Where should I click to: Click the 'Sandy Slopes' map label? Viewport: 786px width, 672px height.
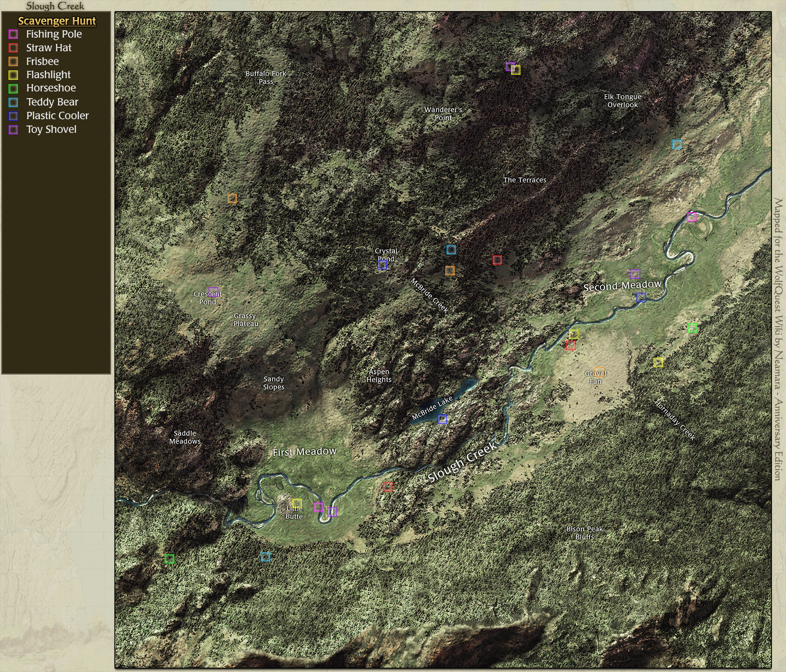pyautogui.click(x=274, y=383)
